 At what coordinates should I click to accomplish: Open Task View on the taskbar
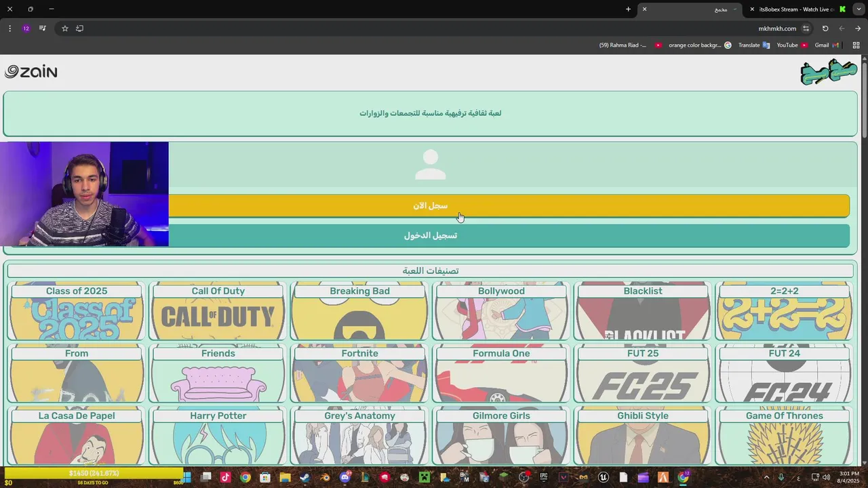pos(206,478)
